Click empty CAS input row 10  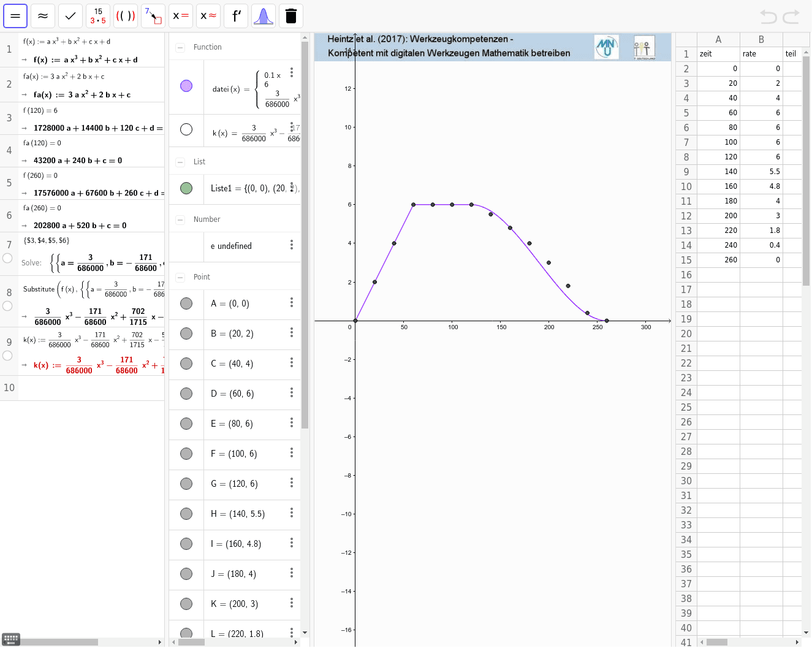[x=91, y=388]
